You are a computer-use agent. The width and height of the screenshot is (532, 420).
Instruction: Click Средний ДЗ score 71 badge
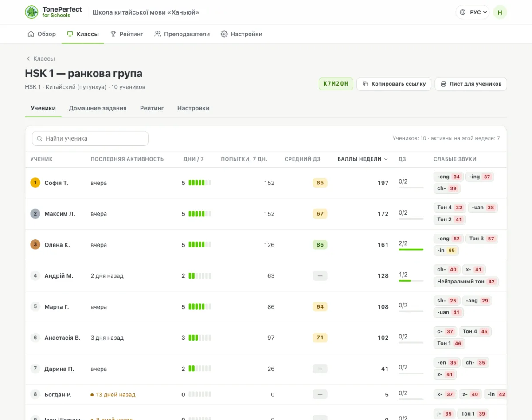320,338
